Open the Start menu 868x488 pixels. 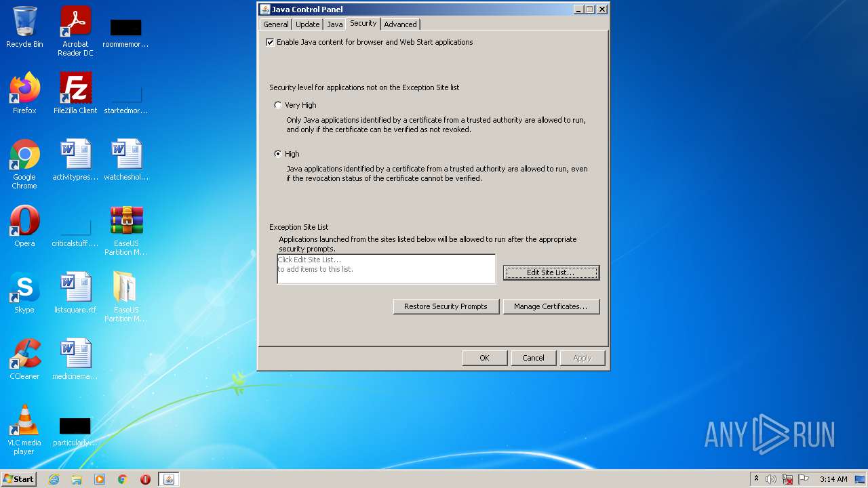click(18, 479)
